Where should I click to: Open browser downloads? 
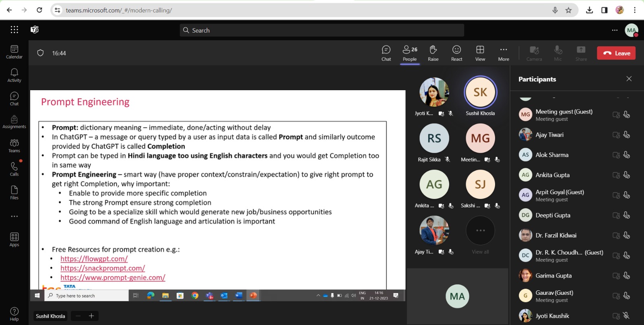[x=590, y=10]
